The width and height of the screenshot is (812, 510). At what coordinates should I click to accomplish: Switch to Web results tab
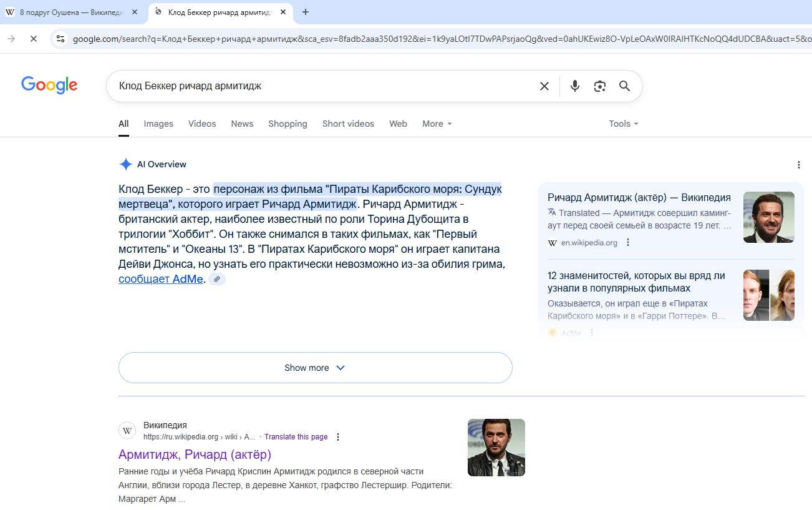click(398, 124)
